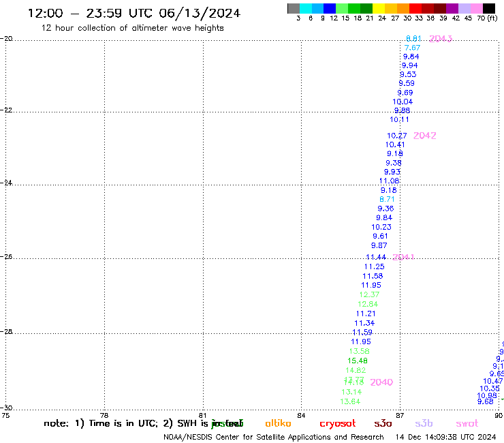Click the latitude axis label -24

(x=6, y=183)
